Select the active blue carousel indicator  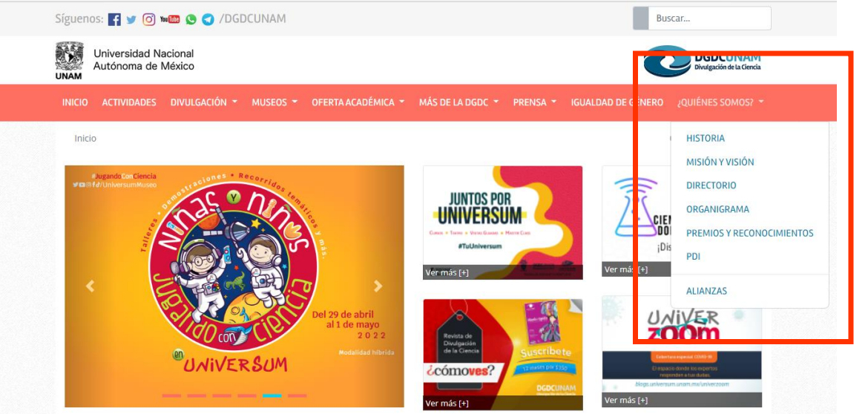point(272,395)
